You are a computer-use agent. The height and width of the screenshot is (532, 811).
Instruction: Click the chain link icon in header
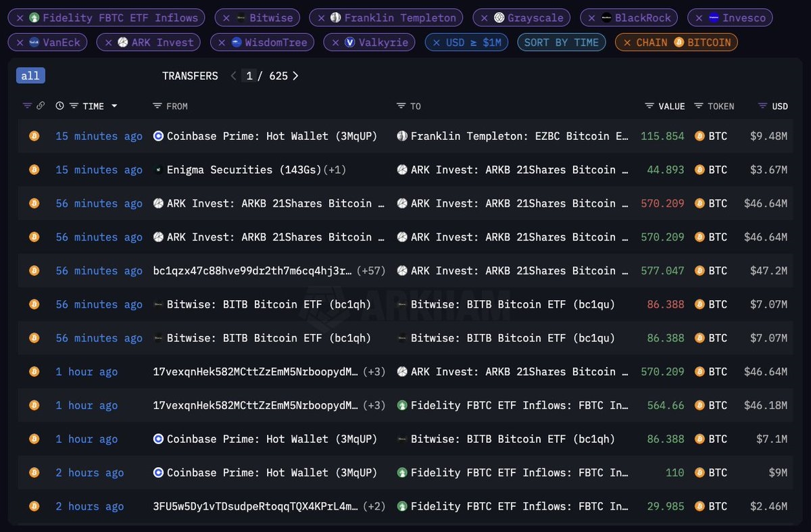point(41,106)
